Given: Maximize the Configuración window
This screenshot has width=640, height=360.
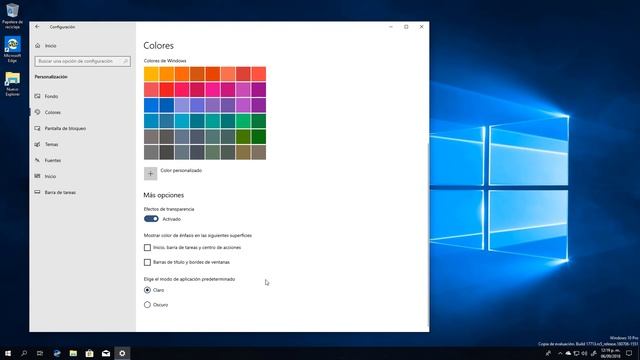Looking at the screenshot, I should [x=406, y=27].
